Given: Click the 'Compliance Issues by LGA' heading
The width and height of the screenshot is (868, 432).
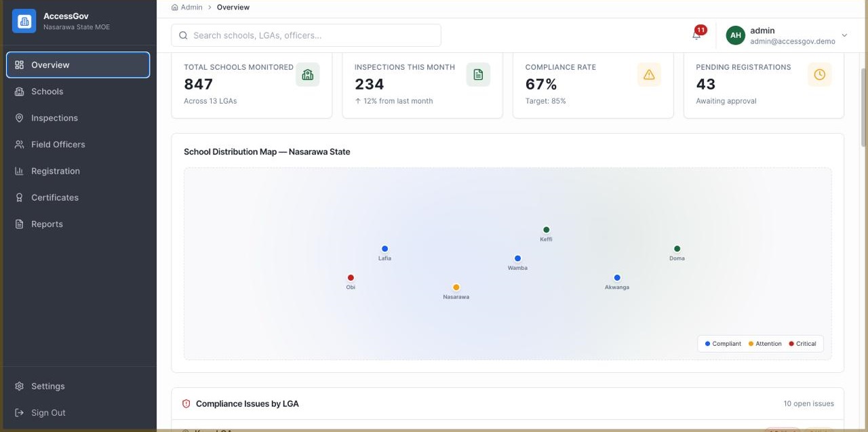Looking at the screenshot, I should pyautogui.click(x=248, y=404).
